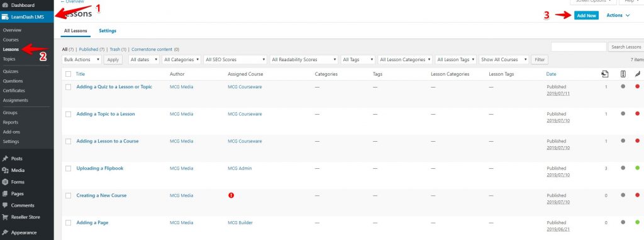The height and width of the screenshot is (240, 644).
Task: Open Reports in LearnDash submenu
Action: (x=10, y=122)
